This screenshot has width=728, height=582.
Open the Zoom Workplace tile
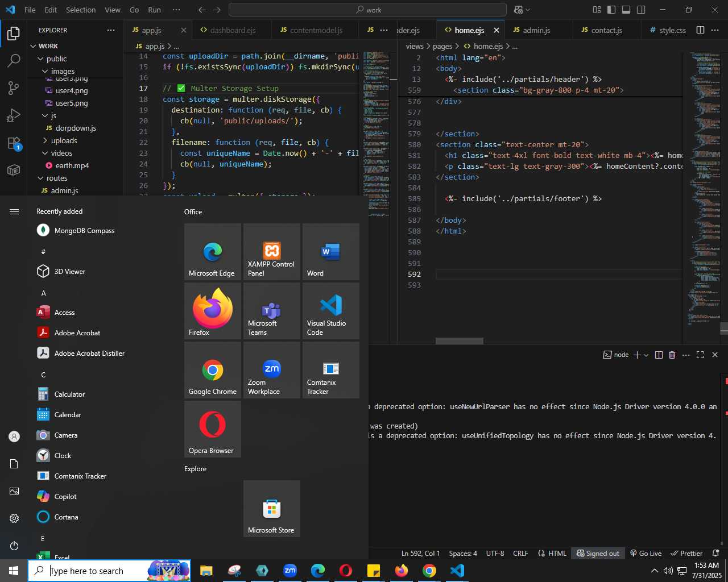point(272,370)
